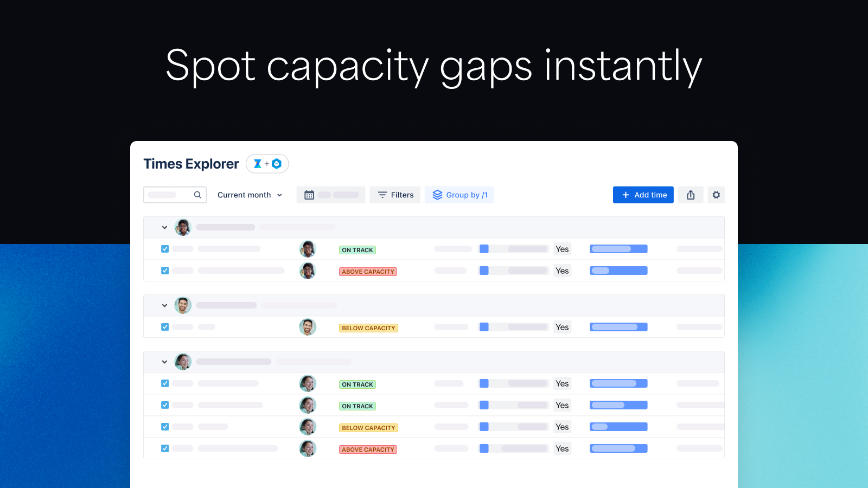Toggle checkbox of the second group's Below Capacity row
The height and width of the screenshot is (488, 868).
click(165, 327)
